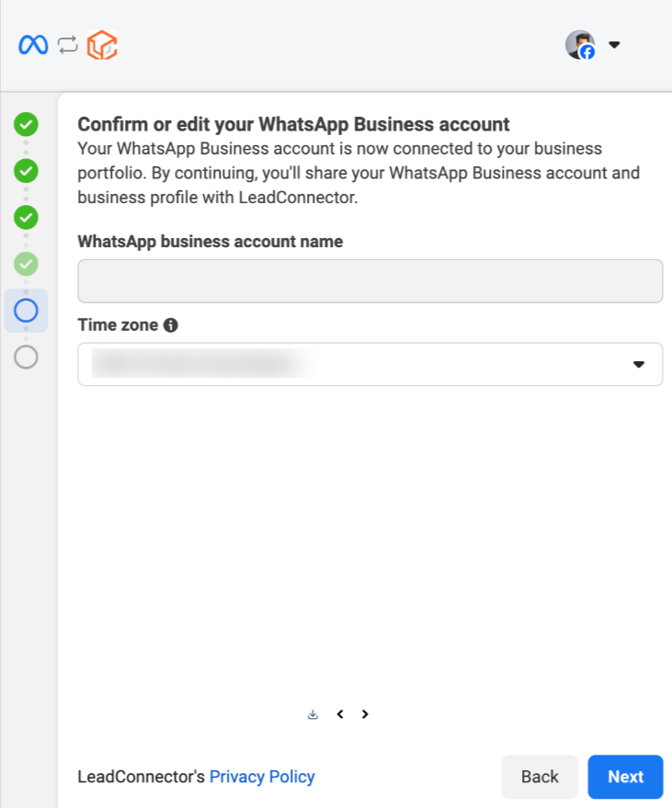The width and height of the screenshot is (672, 808).
Task: Go to the second completed step checkmark
Action: (x=26, y=171)
